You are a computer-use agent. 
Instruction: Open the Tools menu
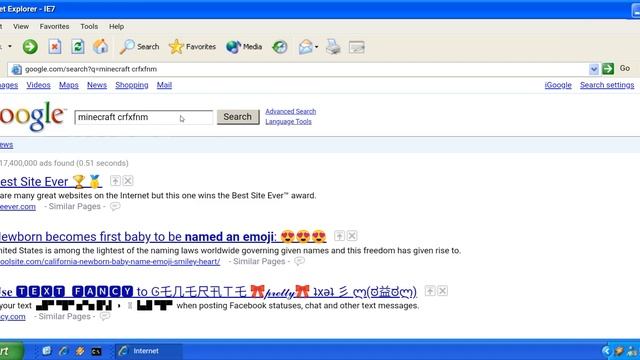(89, 27)
